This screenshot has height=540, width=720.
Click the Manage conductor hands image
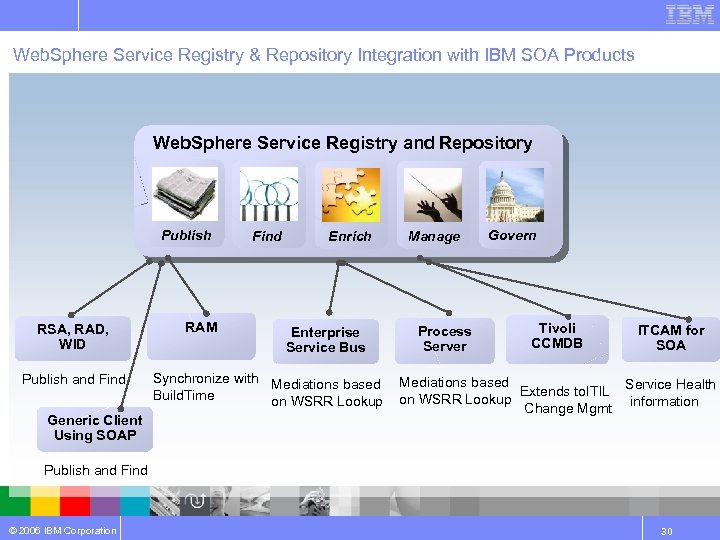click(x=433, y=195)
